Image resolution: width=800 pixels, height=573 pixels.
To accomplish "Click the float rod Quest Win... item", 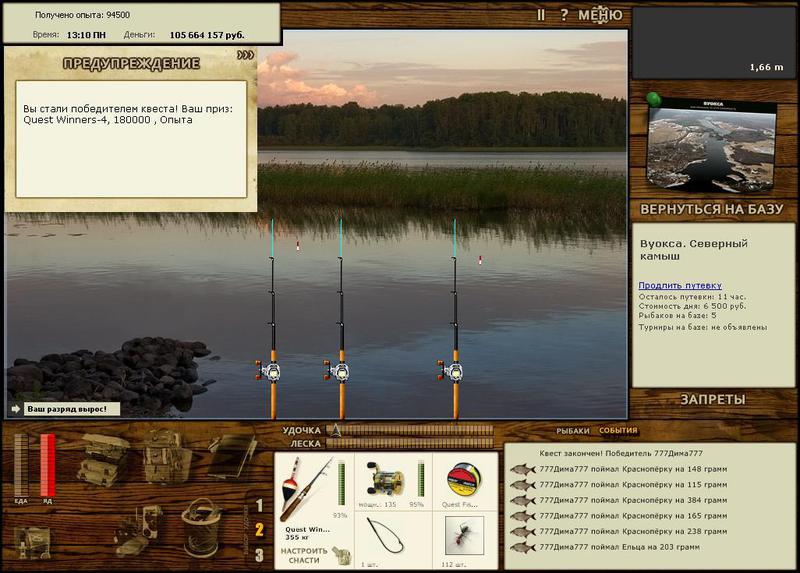I will [305, 489].
